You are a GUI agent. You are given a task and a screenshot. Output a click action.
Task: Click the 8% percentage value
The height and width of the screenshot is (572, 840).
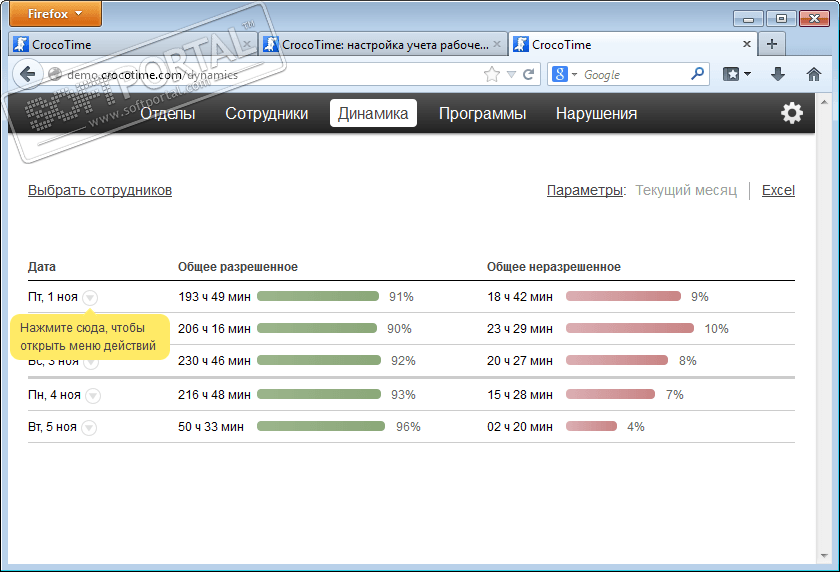[688, 361]
